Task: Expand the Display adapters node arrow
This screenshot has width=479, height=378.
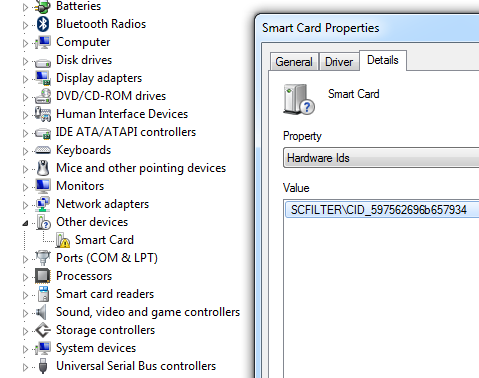Action: [25, 79]
